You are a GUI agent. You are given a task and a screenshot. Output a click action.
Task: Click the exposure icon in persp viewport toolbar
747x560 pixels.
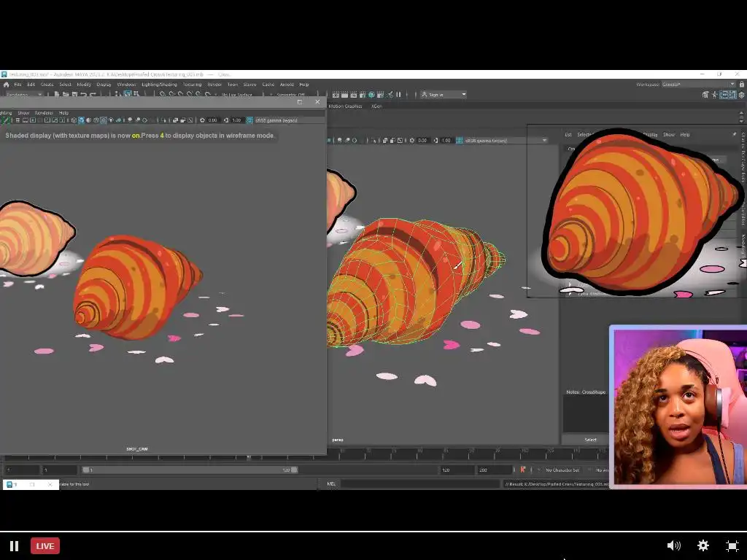tap(412, 141)
